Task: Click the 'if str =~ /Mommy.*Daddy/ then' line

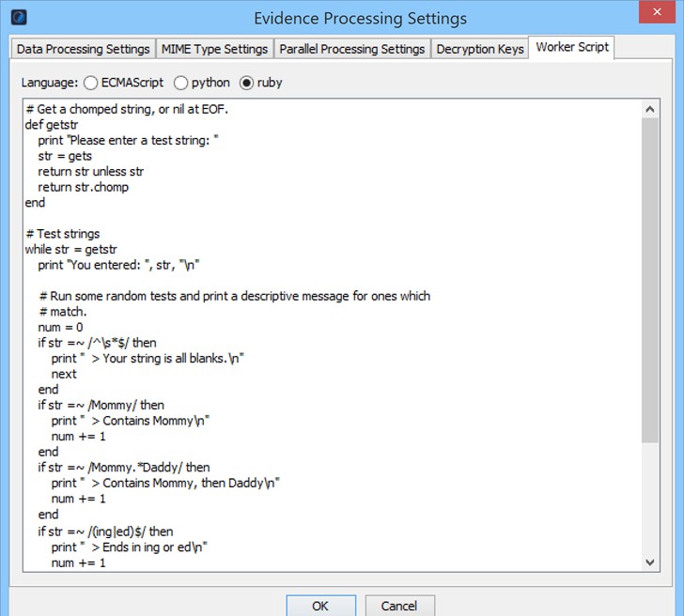Action: point(124,468)
